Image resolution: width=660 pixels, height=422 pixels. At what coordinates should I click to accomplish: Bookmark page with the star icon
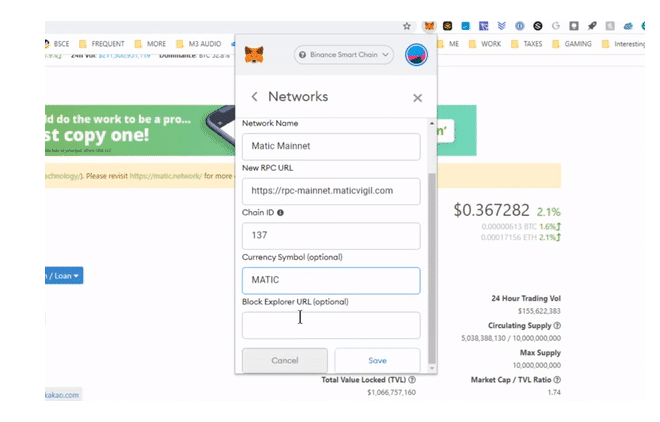407,26
